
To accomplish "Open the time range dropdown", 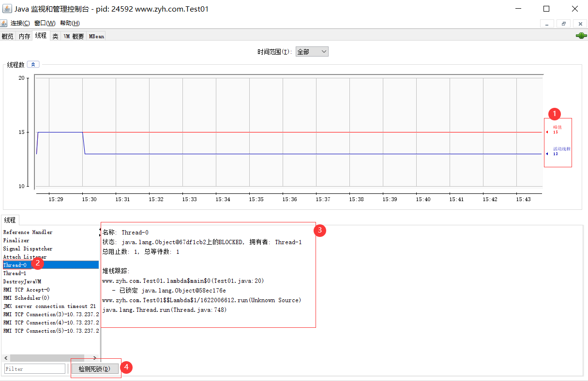I will (312, 52).
